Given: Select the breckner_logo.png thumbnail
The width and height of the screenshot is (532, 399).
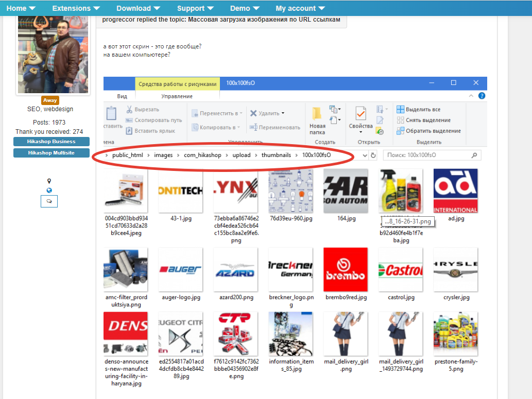Looking at the screenshot, I should click(291, 269).
